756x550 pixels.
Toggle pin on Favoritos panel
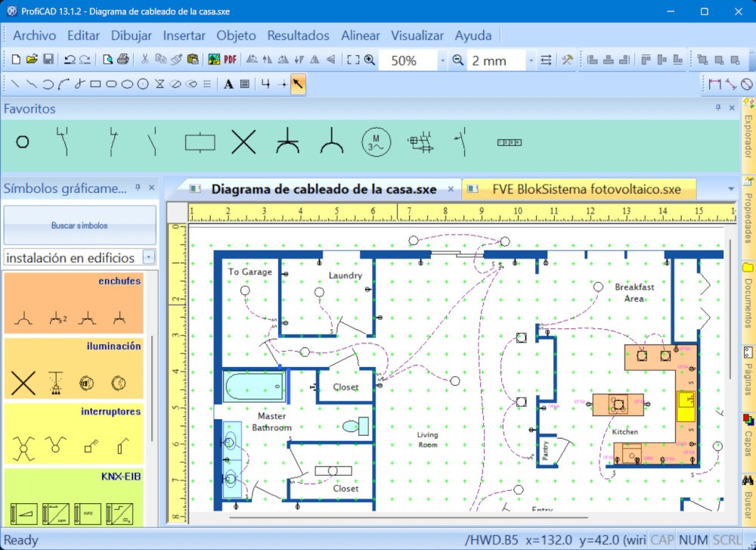click(718, 109)
